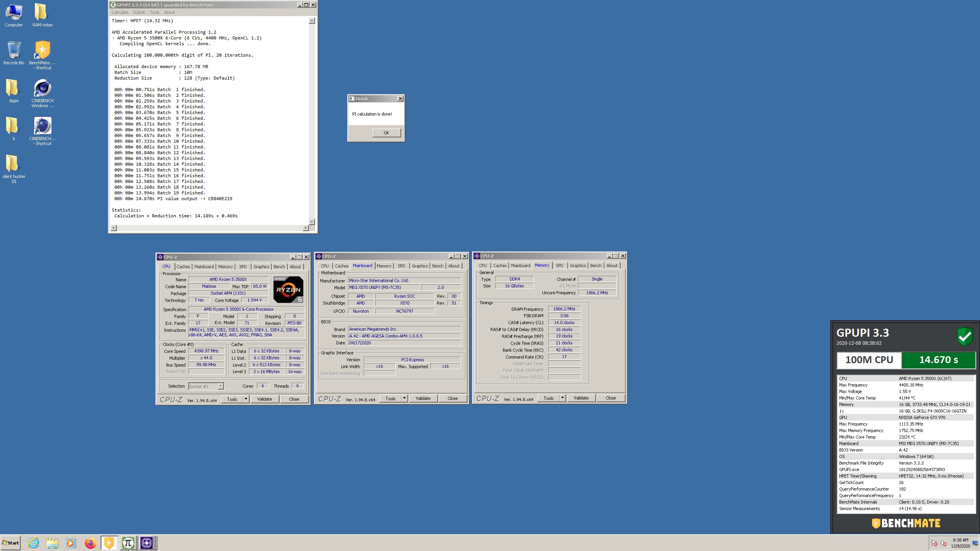Close the Finish dialog
This screenshot has height=551, width=980.
[x=400, y=99]
